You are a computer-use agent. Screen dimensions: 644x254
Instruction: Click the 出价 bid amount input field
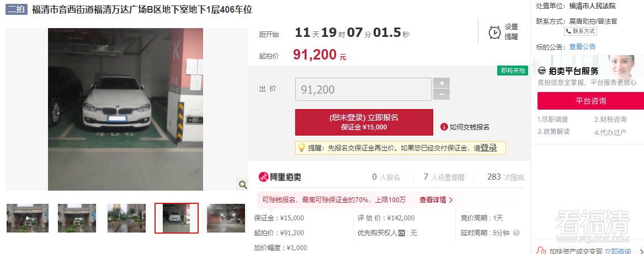(364, 89)
